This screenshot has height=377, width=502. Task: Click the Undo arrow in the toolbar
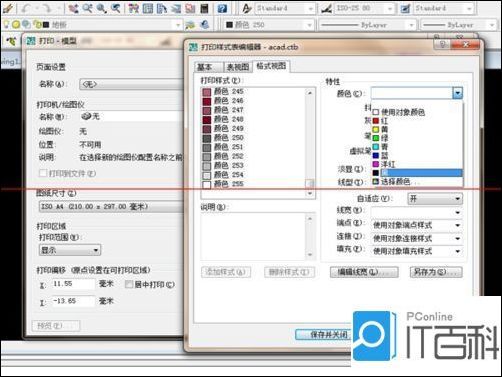pos(26,8)
